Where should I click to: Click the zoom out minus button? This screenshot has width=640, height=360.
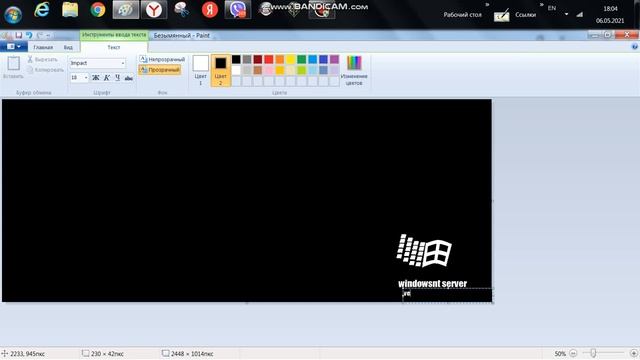(573, 353)
